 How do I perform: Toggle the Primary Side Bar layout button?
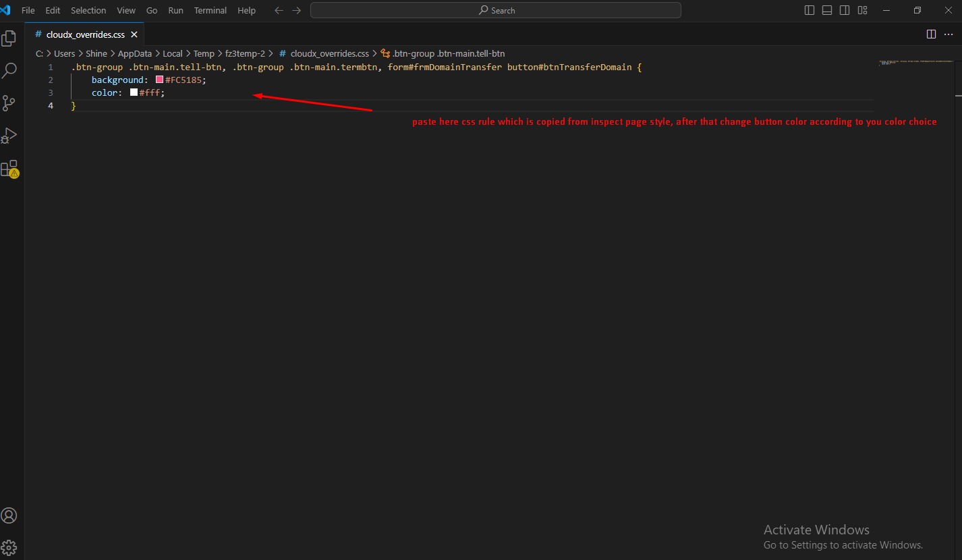810,10
